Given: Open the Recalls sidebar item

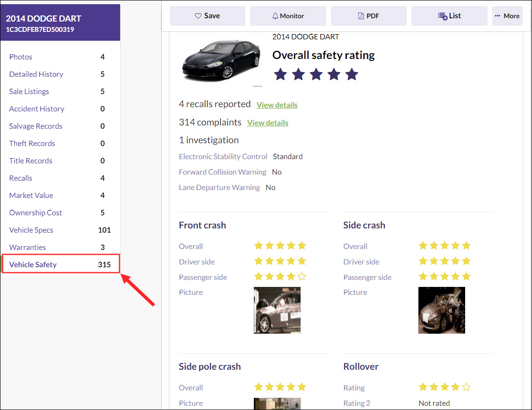Looking at the screenshot, I should (21, 178).
